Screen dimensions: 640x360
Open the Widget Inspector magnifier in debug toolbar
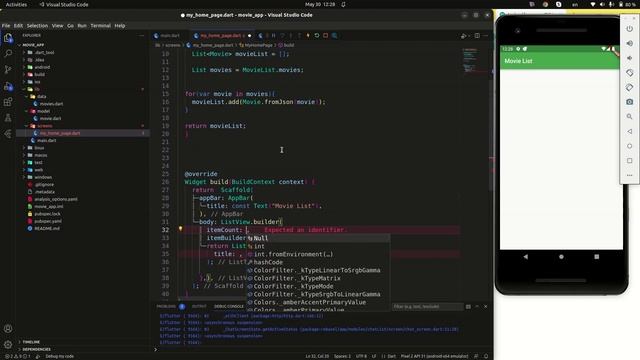(x=334, y=36)
